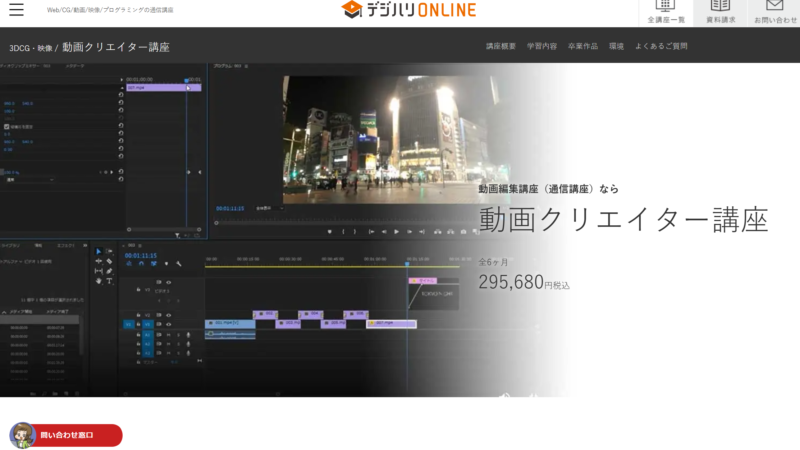Toggle the A1 track lock
Image resolution: width=800 pixels, height=450 pixels.
click(x=138, y=335)
